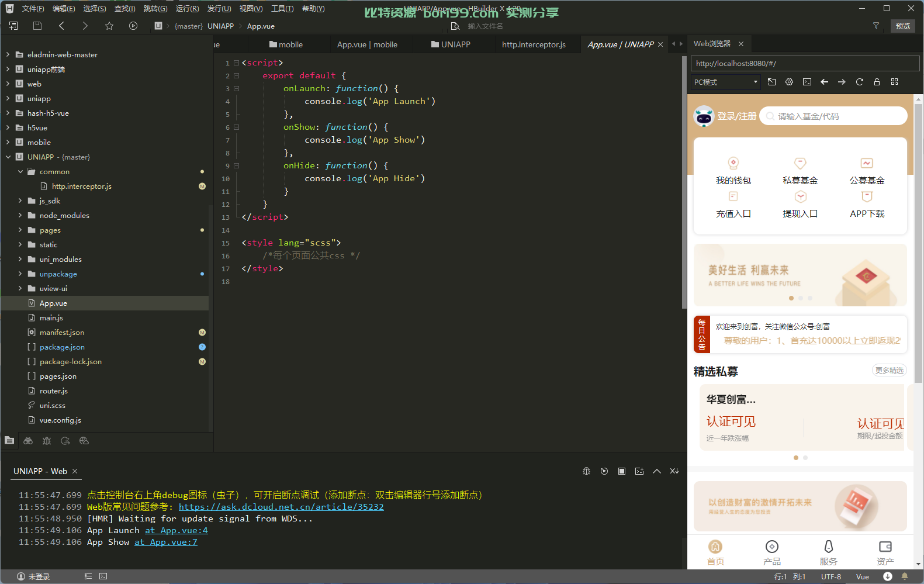
Task: Open manifest.json in the file tree
Action: pyautogui.click(x=62, y=332)
